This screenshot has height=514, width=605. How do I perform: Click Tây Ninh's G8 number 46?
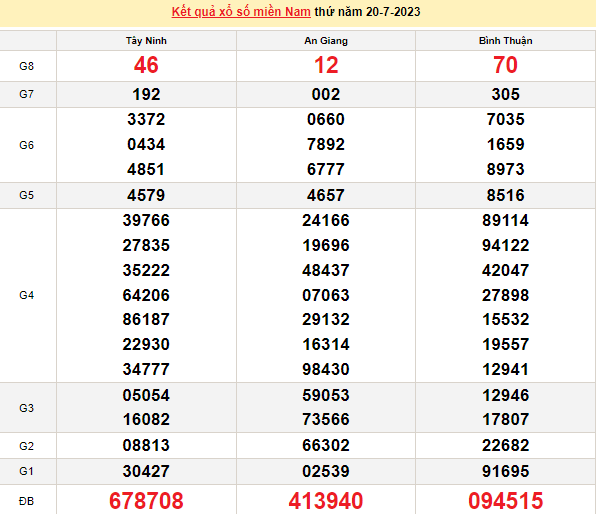(146, 66)
